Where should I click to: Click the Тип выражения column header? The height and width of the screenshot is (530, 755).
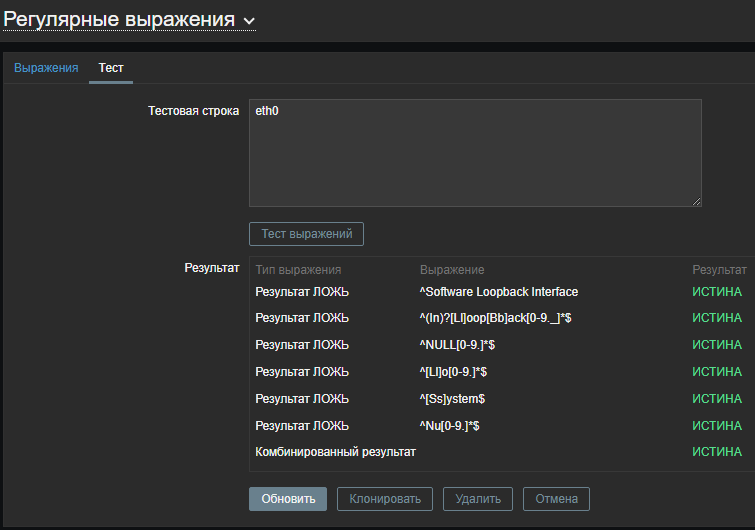pos(298,270)
